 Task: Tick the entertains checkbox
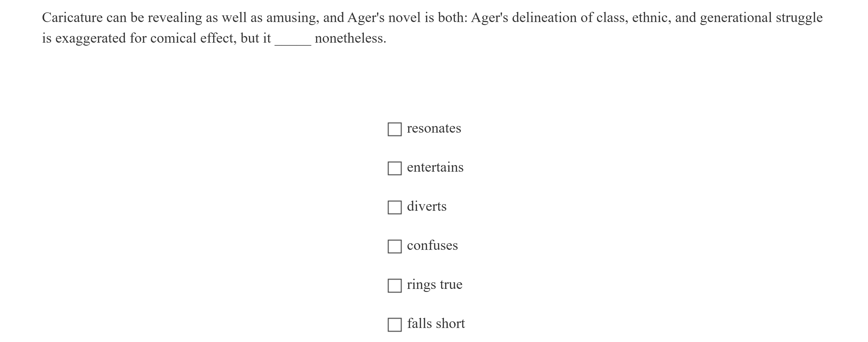(395, 168)
